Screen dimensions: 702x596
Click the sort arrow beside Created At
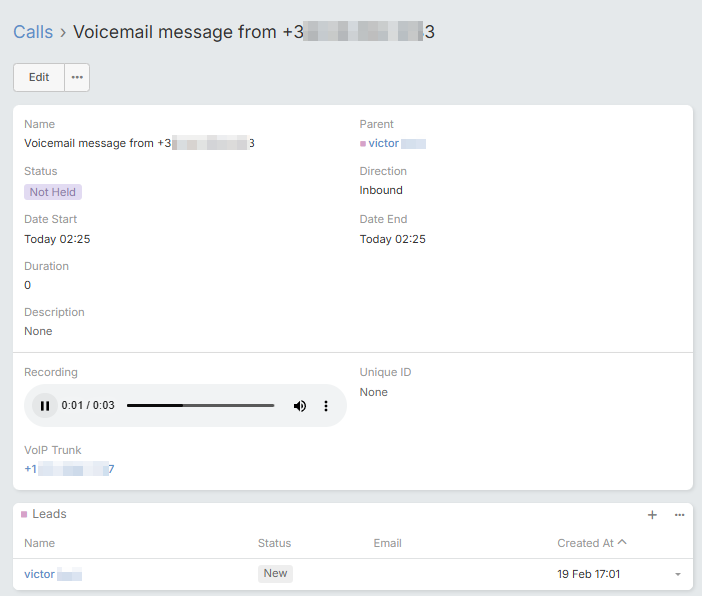pos(623,543)
